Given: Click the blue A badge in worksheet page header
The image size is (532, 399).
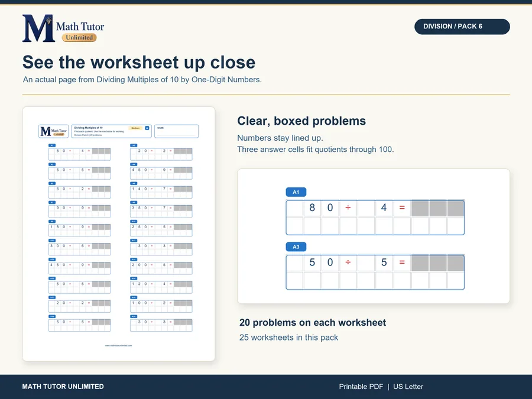Looking at the screenshot, I should pyautogui.click(x=147, y=128).
